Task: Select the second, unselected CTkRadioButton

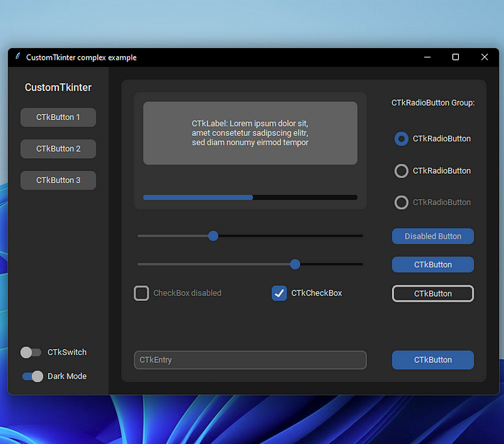Action: pyautogui.click(x=401, y=171)
